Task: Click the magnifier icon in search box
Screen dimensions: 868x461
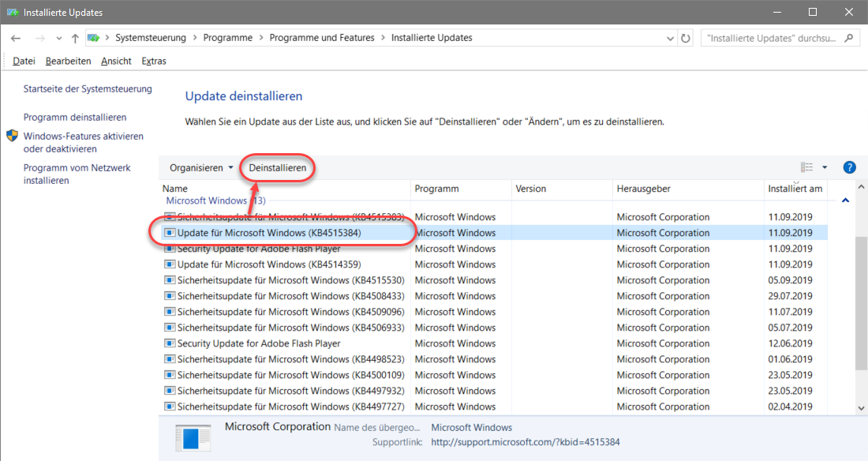Action: (x=849, y=38)
